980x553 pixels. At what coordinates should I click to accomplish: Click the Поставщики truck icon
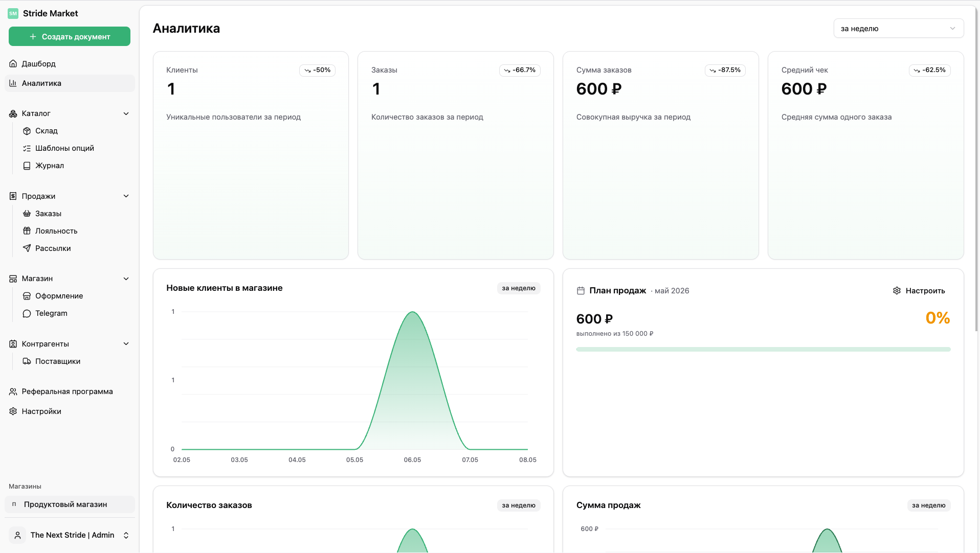tap(27, 361)
